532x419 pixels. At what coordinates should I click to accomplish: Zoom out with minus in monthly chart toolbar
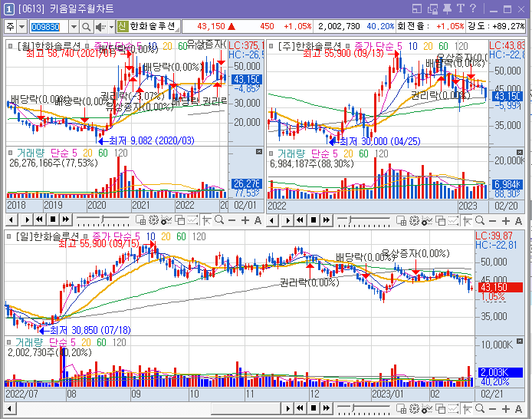(232, 220)
